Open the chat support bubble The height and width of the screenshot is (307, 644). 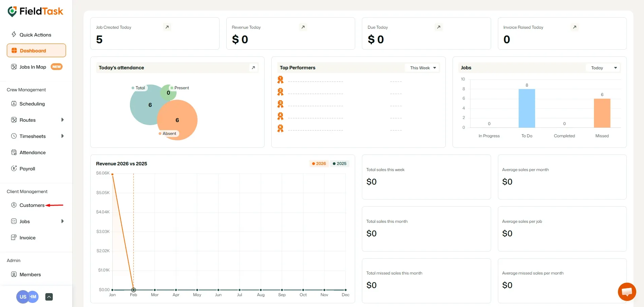point(626,291)
